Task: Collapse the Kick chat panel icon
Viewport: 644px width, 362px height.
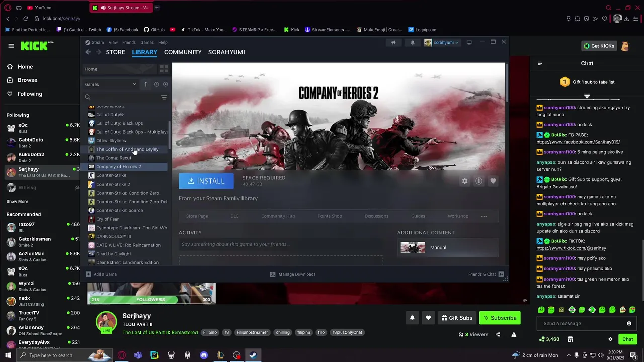Action: pyautogui.click(x=540, y=63)
